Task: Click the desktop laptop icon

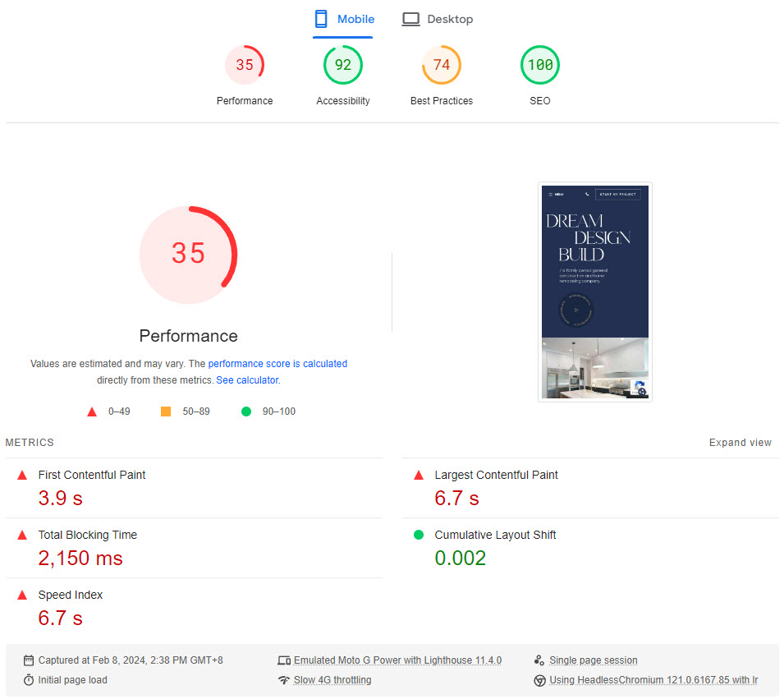Action: 410,19
